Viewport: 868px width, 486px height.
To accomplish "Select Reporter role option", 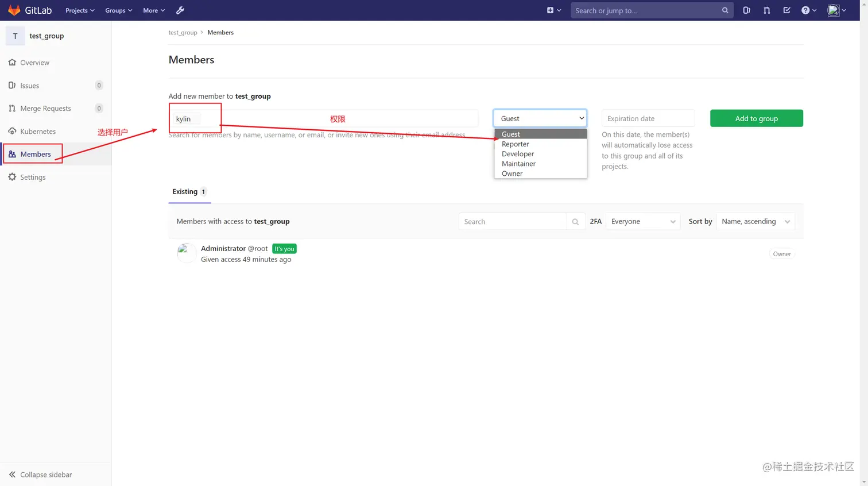I will coord(541,144).
